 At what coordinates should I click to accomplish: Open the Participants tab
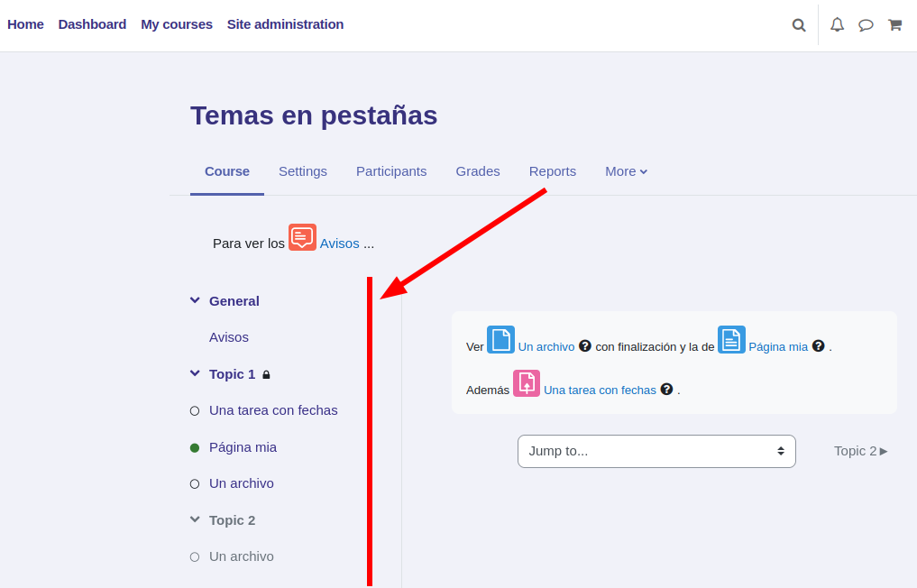tap(391, 171)
